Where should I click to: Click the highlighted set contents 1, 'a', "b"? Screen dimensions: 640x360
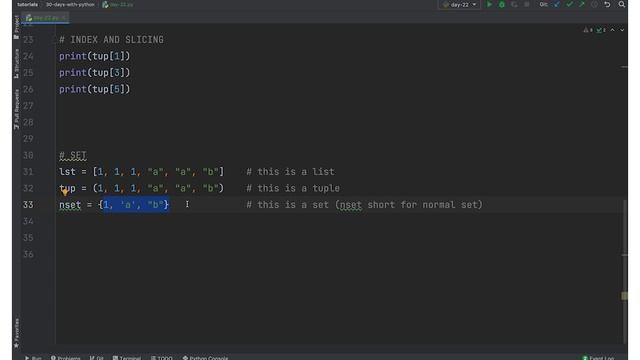coord(135,205)
